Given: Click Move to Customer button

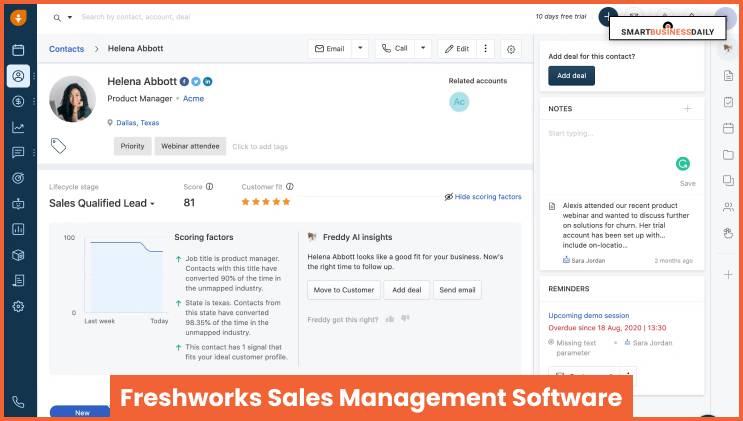Looking at the screenshot, I should coord(344,290).
